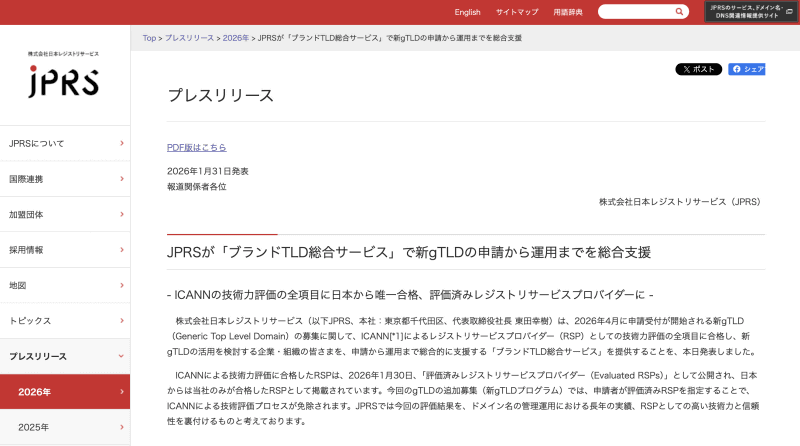Click 株式会社日本レジストリサービス（JPRS） signature text

[680, 202]
